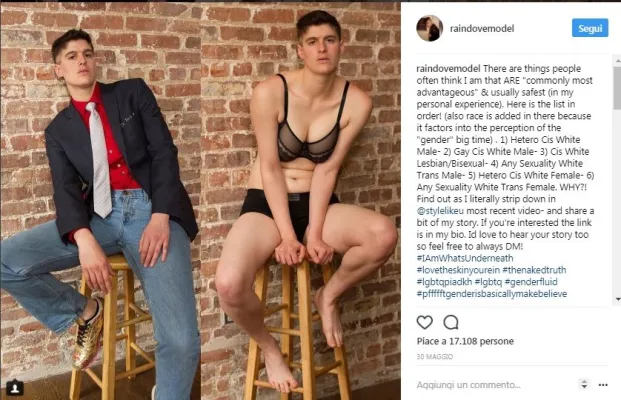Open the three-dots more options menu
Image resolution: width=621 pixels, height=400 pixels.
603,385
